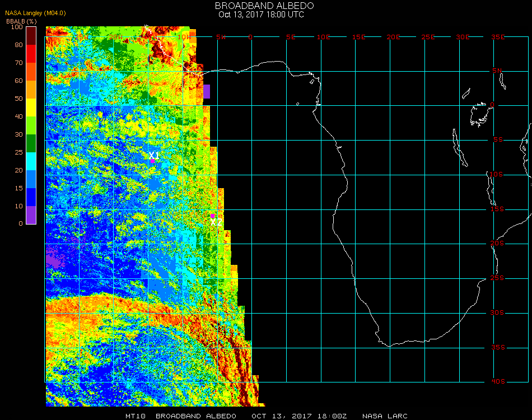Image resolution: width=532 pixels, height=420 pixels.
Task: Click the 100 value on the legend scale
Action: [x=16, y=27]
